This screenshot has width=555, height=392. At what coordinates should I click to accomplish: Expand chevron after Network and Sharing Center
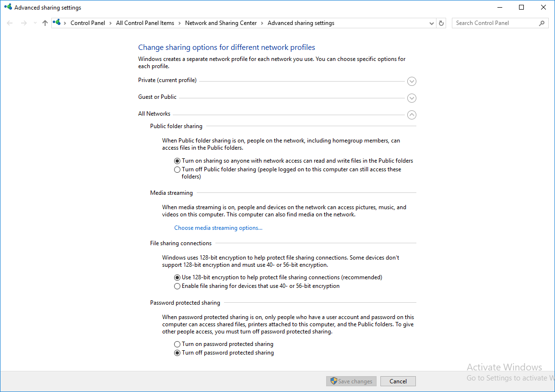262,24
